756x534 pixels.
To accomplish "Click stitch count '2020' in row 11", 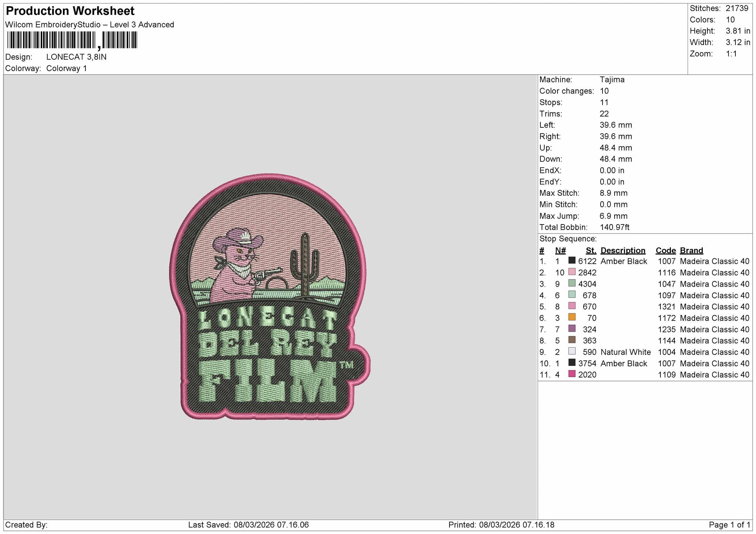I will (x=587, y=375).
